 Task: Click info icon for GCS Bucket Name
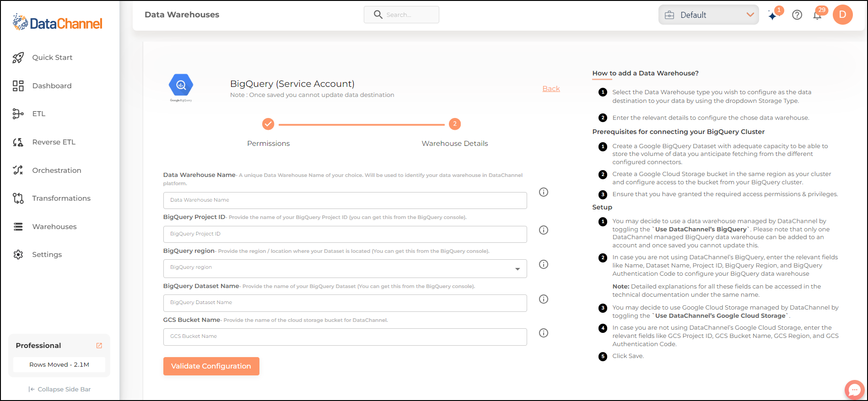(x=544, y=333)
